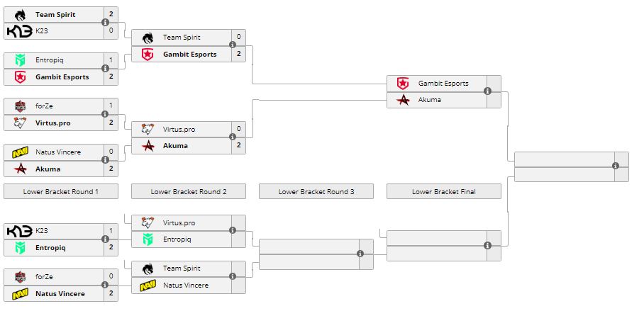Open info for Virtus.pro vs Entropiq match
This screenshot has height=311, width=644.
point(233,231)
